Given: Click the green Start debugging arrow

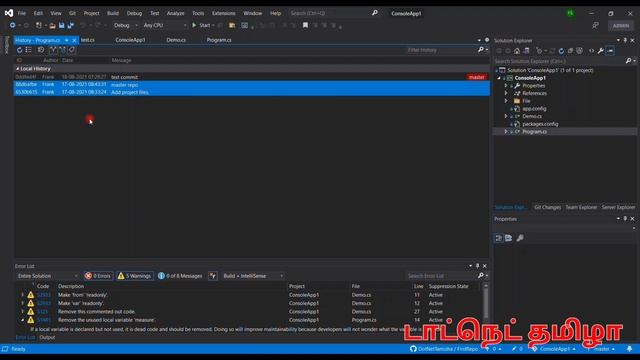Looking at the screenshot, I should click(x=194, y=25).
